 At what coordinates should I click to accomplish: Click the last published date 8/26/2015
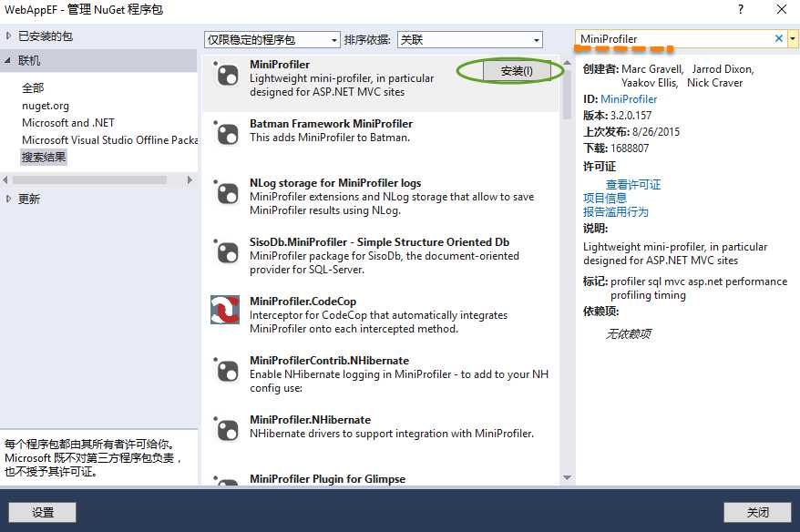[656, 131]
